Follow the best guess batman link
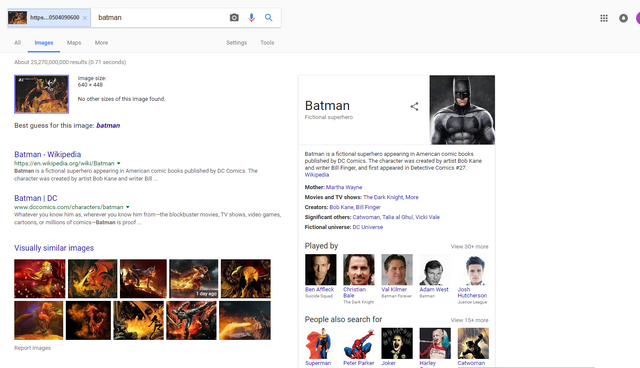The image size is (640, 368). tap(108, 125)
